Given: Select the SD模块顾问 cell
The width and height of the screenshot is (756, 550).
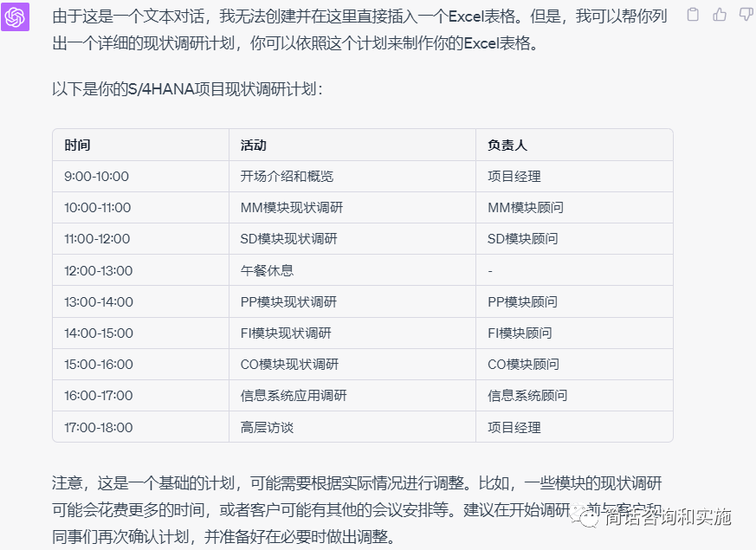Looking at the screenshot, I should pyautogui.click(x=522, y=239).
